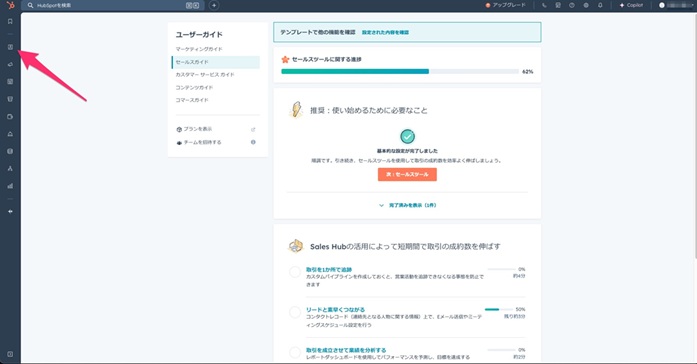Toggle the circle beside 取引を成立させて業績を分析する
Viewport: 697px width, 364px height.
[x=295, y=352]
